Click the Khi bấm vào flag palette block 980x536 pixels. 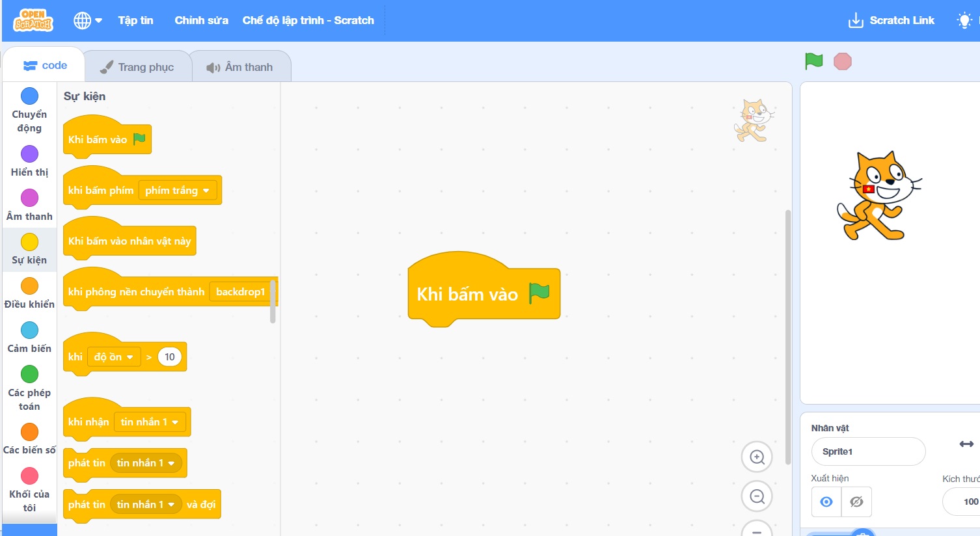tap(107, 139)
